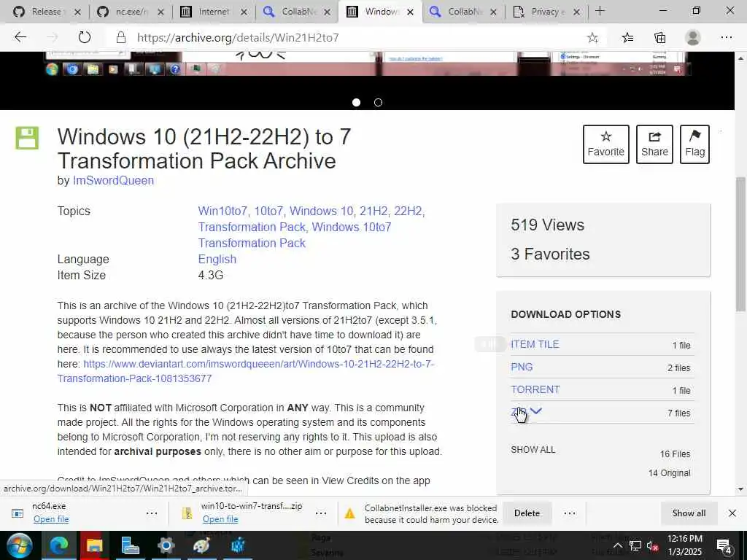Open blocked download more options menu

[x=569, y=513]
